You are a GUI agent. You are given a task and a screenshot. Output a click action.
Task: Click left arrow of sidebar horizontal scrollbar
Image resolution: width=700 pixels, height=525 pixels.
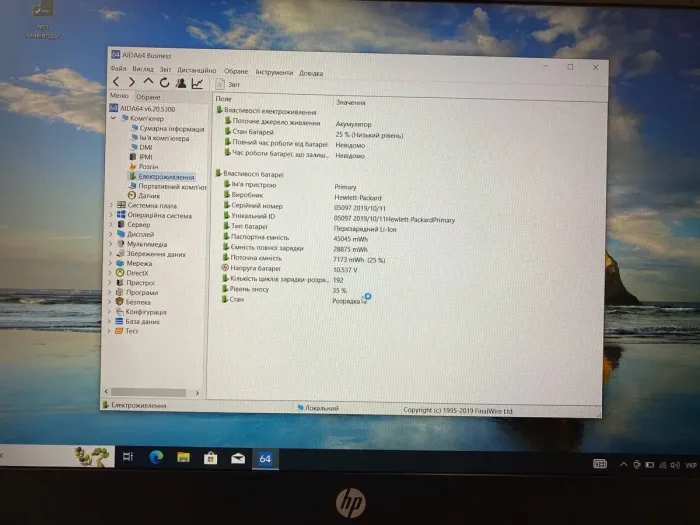106,392
